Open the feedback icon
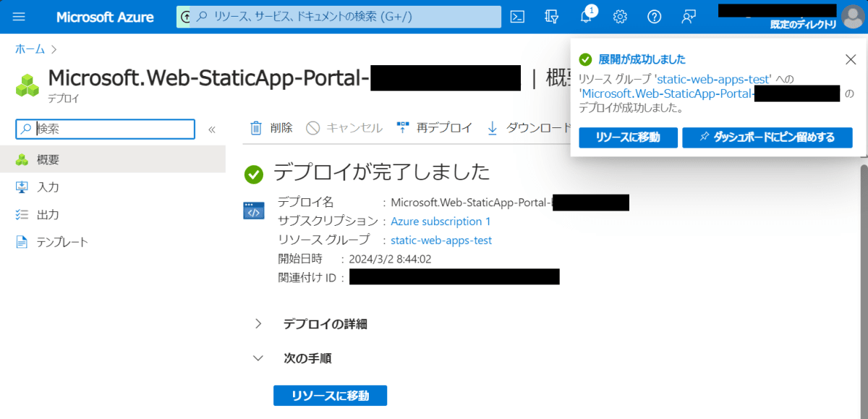This screenshot has width=868, height=419. tap(689, 17)
